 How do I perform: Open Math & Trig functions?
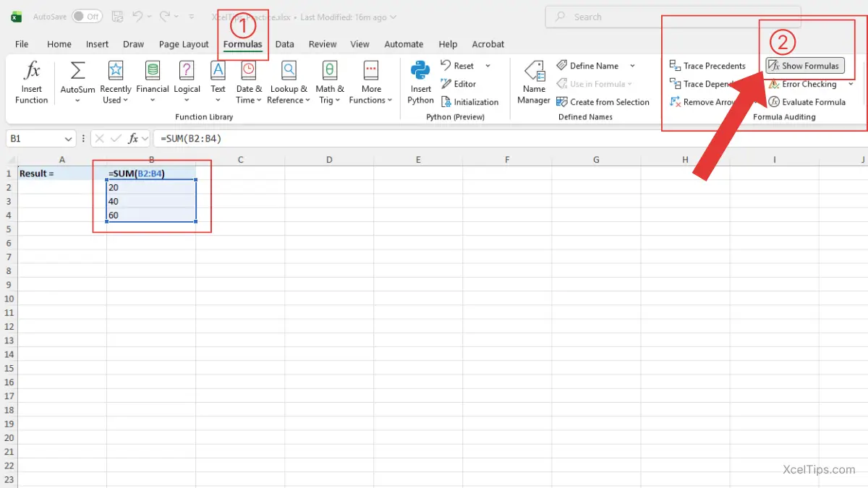(330, 71)
